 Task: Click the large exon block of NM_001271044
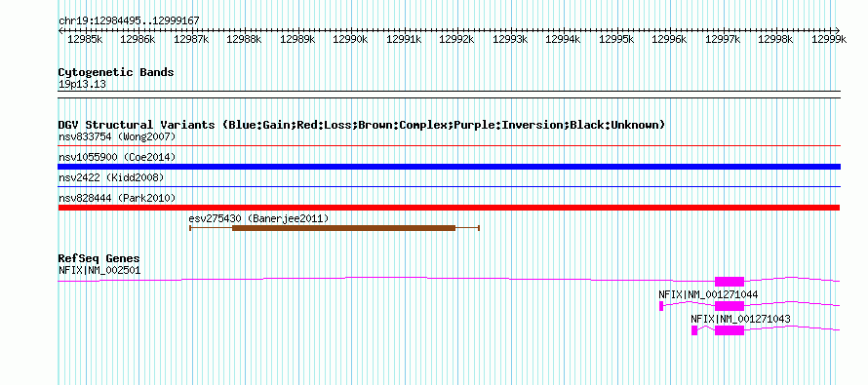coord(730,306)
